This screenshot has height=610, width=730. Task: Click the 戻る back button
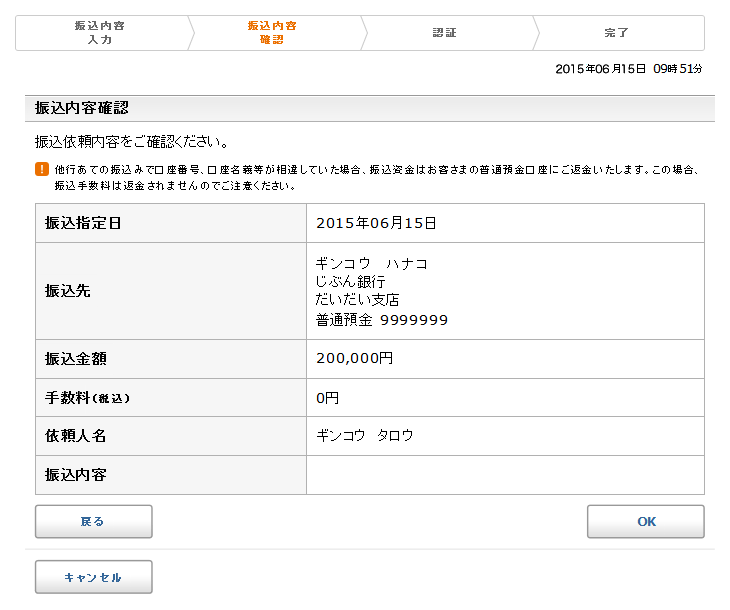[x=93, y=522]
